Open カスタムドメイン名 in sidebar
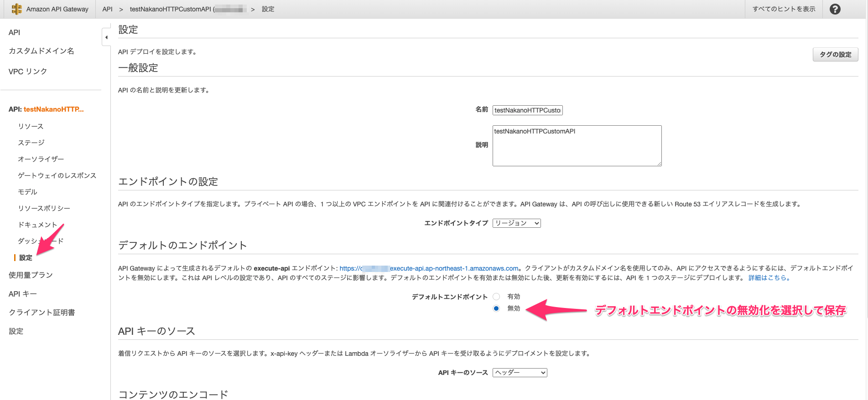Viewport: 868px width, 400px height. tap(41, 51)
